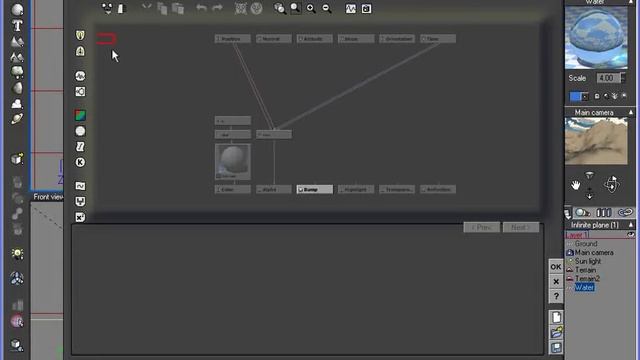Select Terrain in the layer list
This screenshot has width=640, height=360.
(x=585, y=270)
